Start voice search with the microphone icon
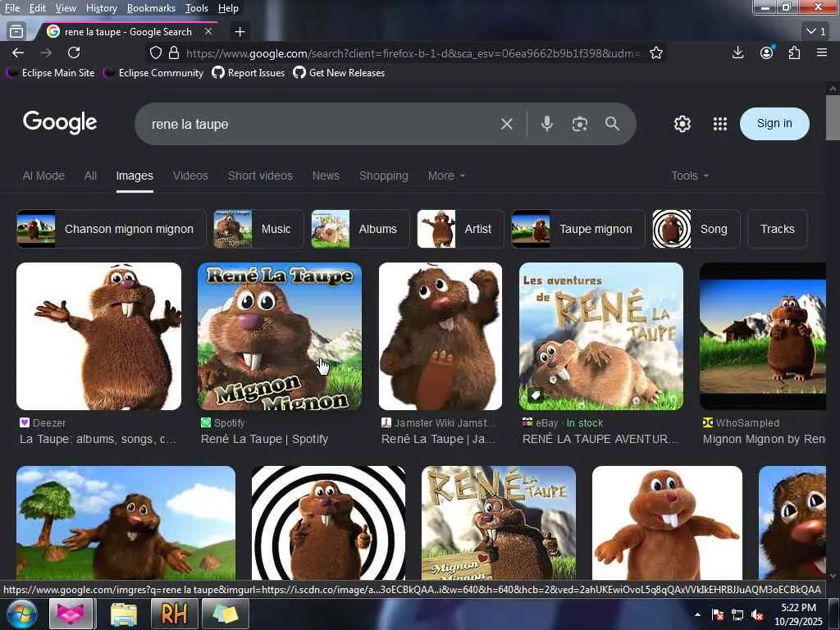The height and width of the screenshot is (630, 840). [x=546, y=124]
